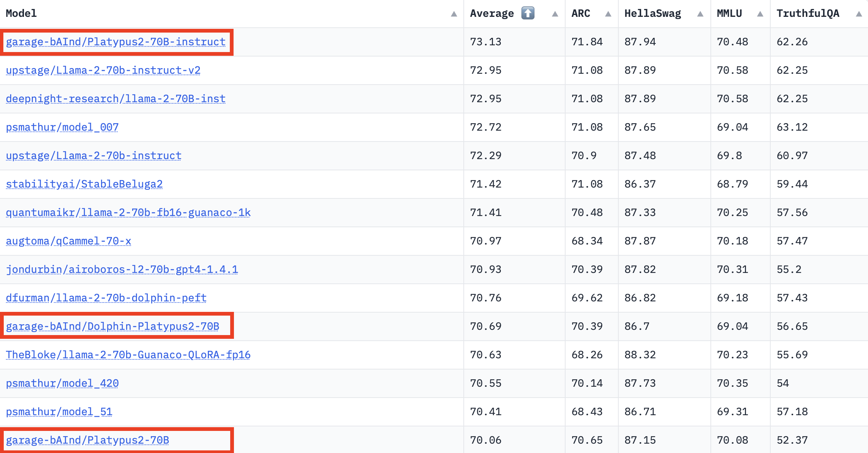Open psmathur/model_007 model page

[x=62, y=127]
